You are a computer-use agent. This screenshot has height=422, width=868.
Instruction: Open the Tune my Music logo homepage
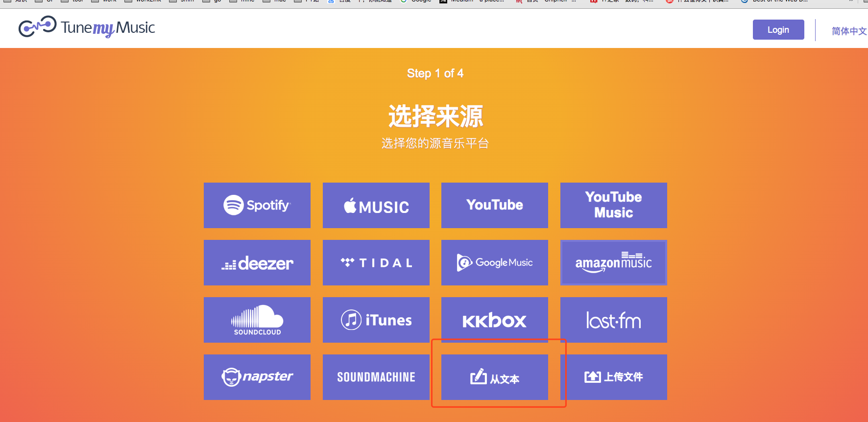coord(87,27)
